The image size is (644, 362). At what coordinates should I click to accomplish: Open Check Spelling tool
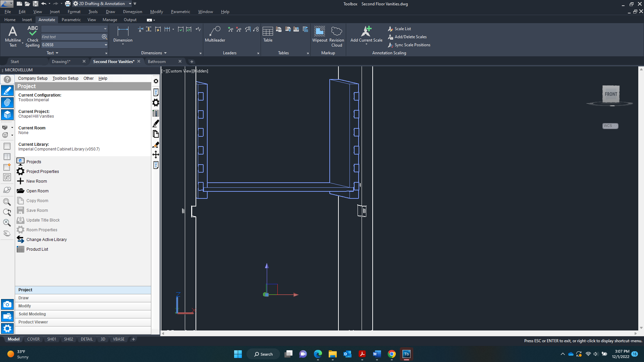tap(33, 32)
